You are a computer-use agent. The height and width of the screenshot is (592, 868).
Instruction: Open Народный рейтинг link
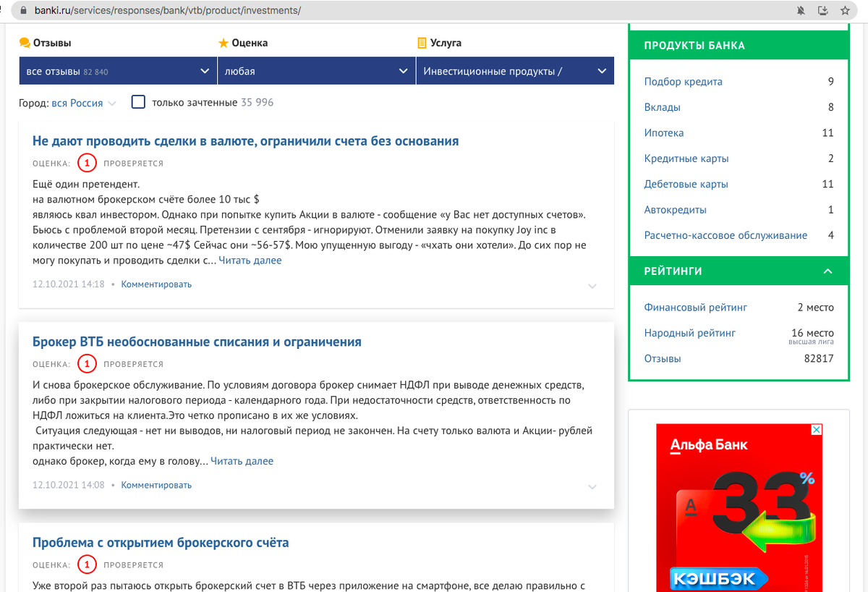(689, 333)
